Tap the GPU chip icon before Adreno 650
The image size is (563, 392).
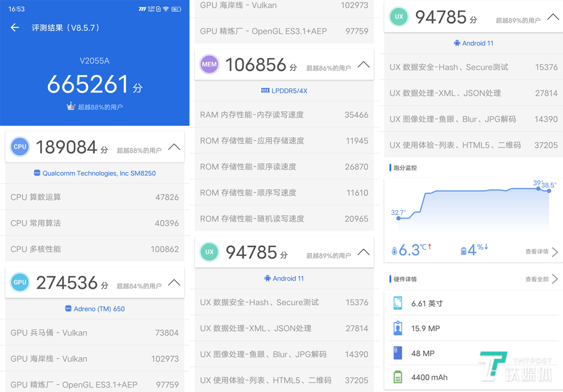pyautogui.click(x=68, y=308)
